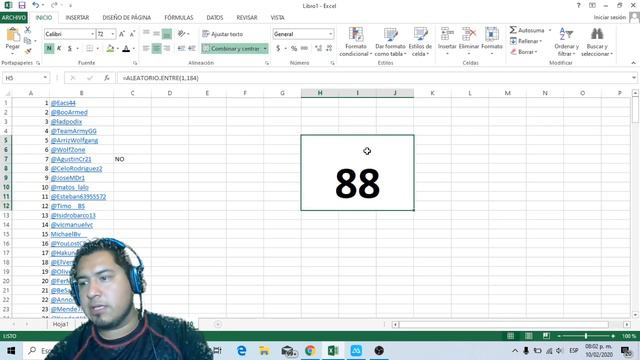Click the Copy icon
640x360 pixels.
[x=27, y=40]
